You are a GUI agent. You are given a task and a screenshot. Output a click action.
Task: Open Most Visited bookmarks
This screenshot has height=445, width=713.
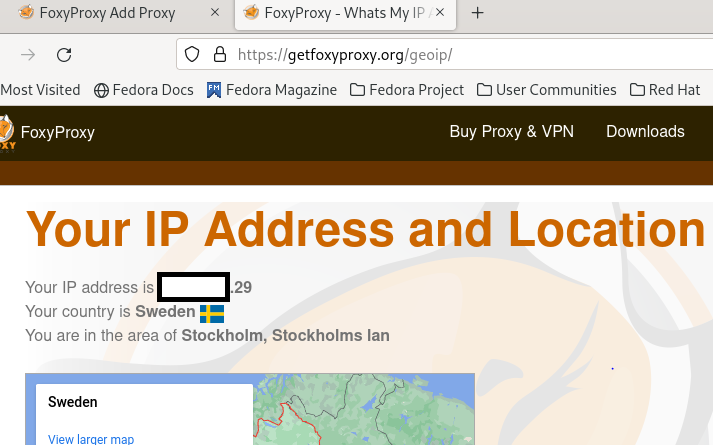tap(40, 90)
